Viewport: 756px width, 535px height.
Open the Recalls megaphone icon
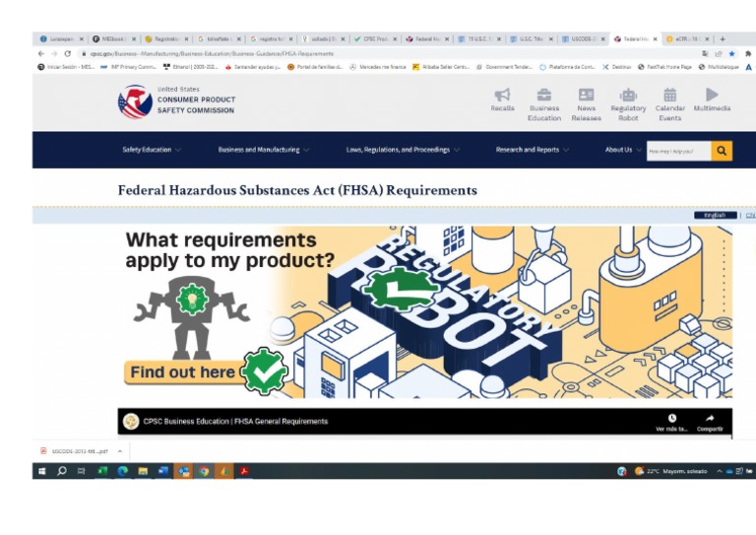pyautogui.click(x=502, y=95)
